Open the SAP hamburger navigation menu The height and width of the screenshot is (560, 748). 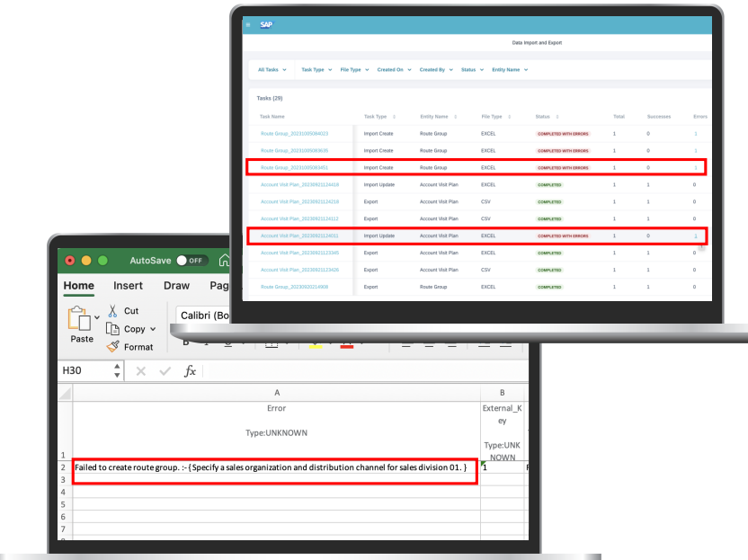tap(248, 25)
